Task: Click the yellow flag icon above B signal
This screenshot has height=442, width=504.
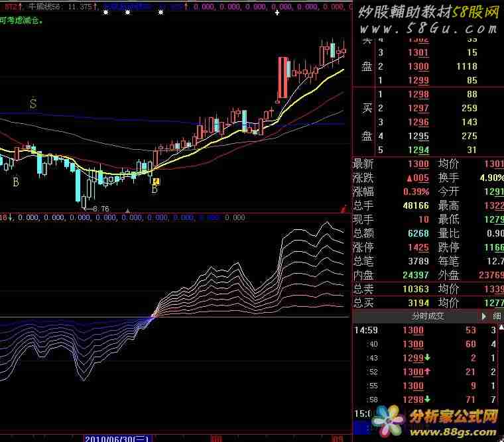Action: (155, 179)
